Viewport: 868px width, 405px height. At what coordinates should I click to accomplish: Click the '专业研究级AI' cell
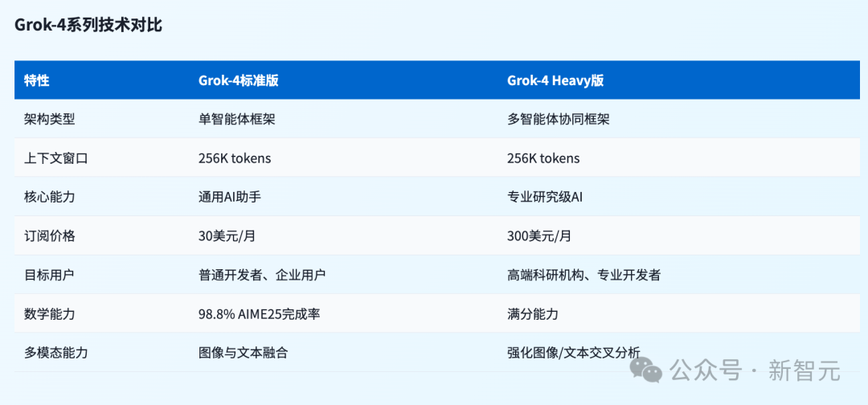point(545,197)
